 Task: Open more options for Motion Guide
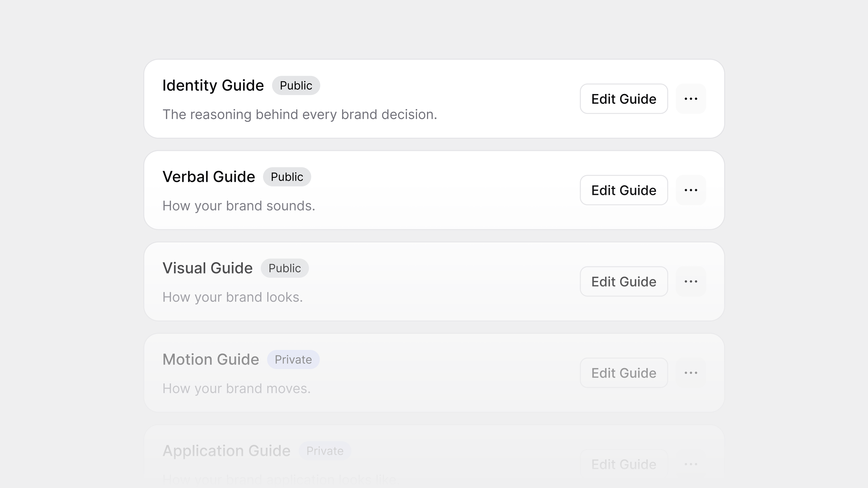(691, 373)
